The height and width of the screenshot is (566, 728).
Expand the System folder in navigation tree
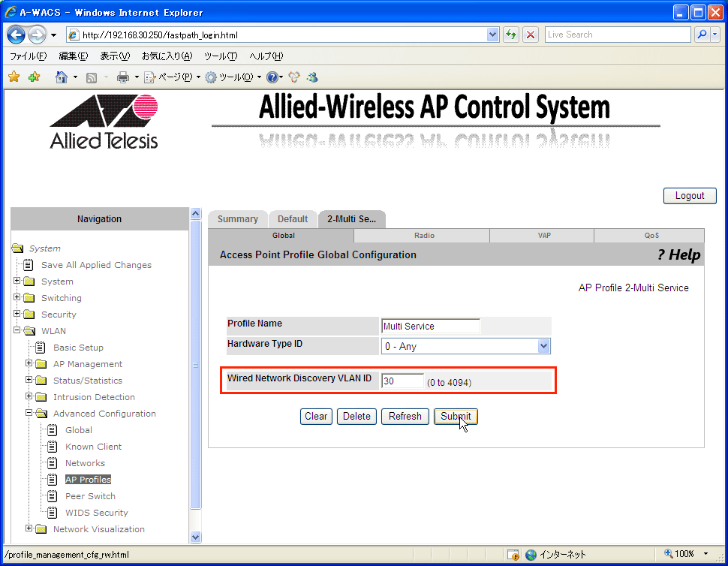pos(17,281)
